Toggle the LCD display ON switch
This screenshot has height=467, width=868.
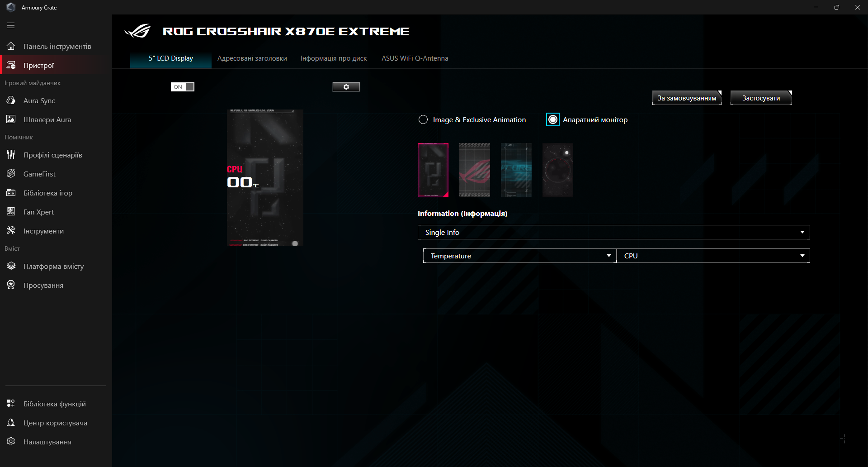183,87
